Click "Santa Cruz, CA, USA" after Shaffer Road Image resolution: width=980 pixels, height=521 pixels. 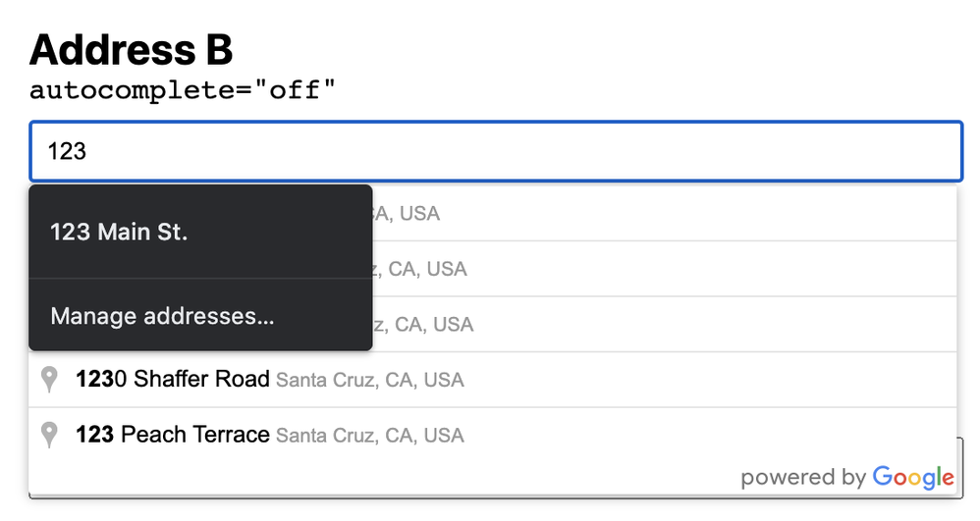369,381
